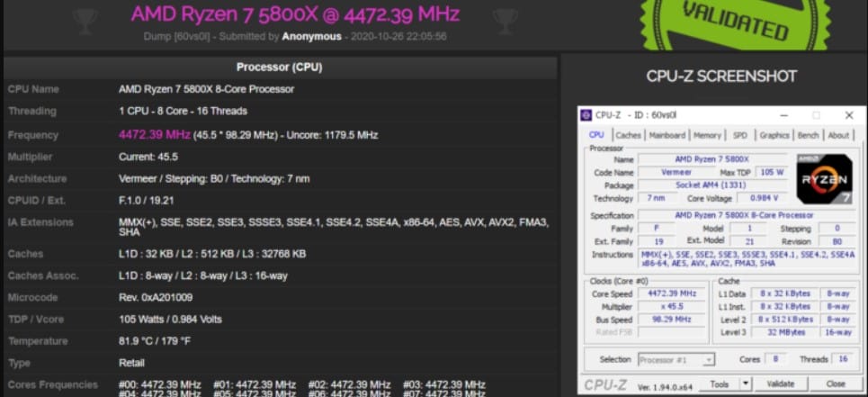The width and height of the screenshot is (868, 397).
Task: Click the right trophy icon beside title
Action: (x=505, y=20)
